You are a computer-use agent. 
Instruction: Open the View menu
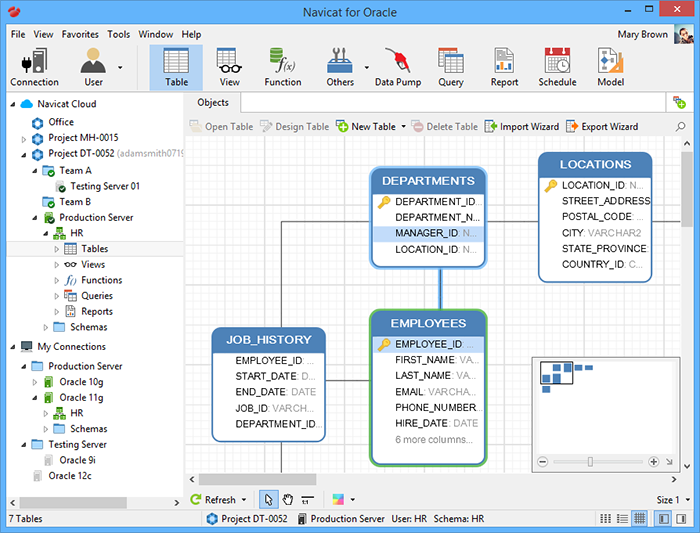coord(43,34)
